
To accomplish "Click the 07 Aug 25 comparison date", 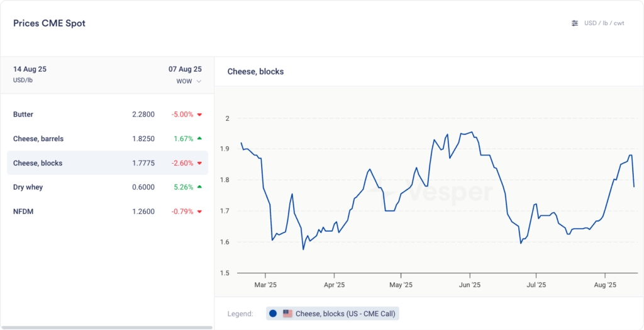I will 185,69.
